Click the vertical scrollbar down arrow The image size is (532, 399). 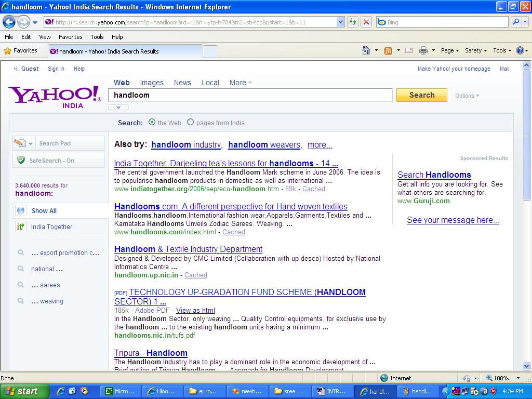(527, 366)
